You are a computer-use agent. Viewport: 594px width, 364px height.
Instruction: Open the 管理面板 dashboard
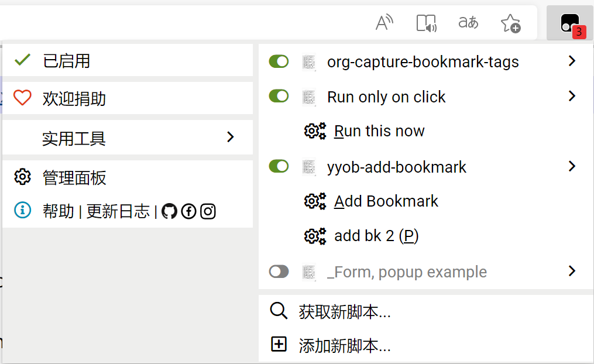tap(74, 177)
